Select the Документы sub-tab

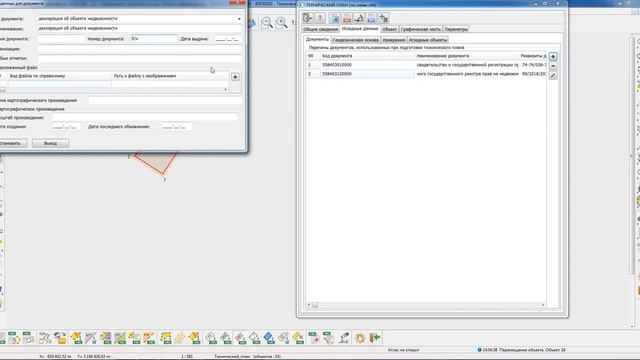click(x=317, y=40)
